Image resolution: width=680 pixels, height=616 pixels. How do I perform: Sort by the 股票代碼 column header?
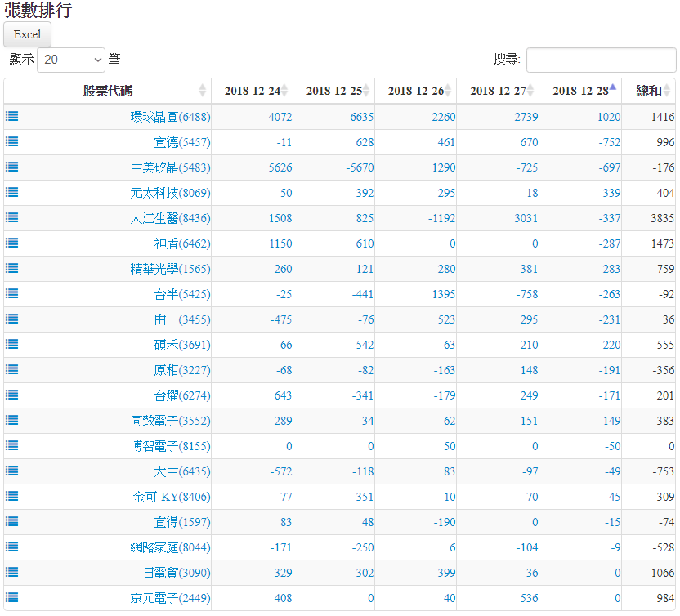click(x=107, y=91)
